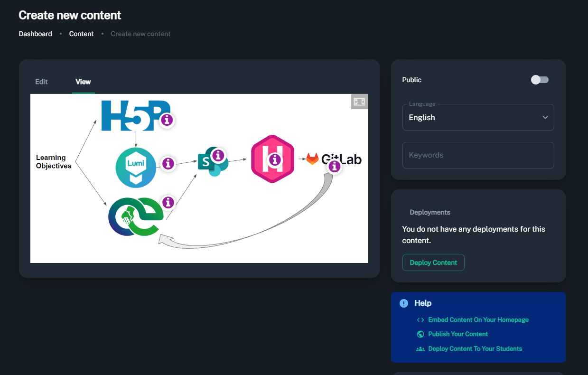588x375 pixels.
Task: Click the embed code icon in the Help panel
Action: [x=420, y=319]
